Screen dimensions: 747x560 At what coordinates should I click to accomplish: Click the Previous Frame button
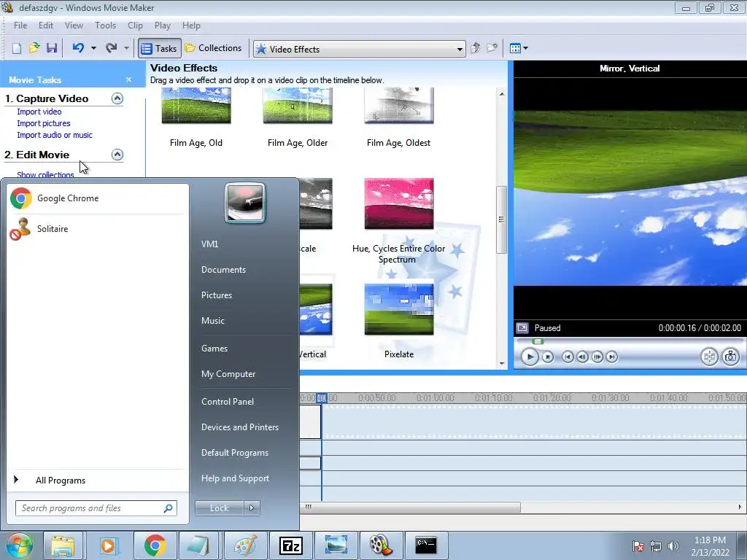coord(582,357)
